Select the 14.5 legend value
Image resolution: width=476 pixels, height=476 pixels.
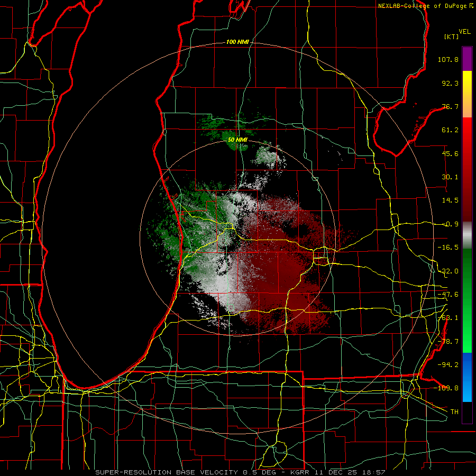click(450, 200)
